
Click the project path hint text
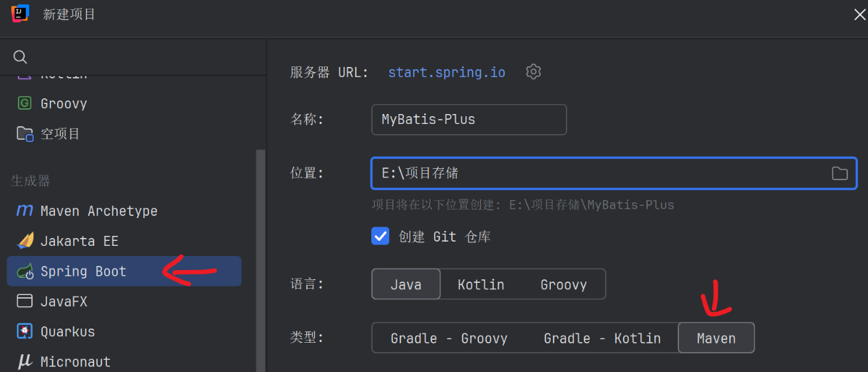click(x=523, y=205)
